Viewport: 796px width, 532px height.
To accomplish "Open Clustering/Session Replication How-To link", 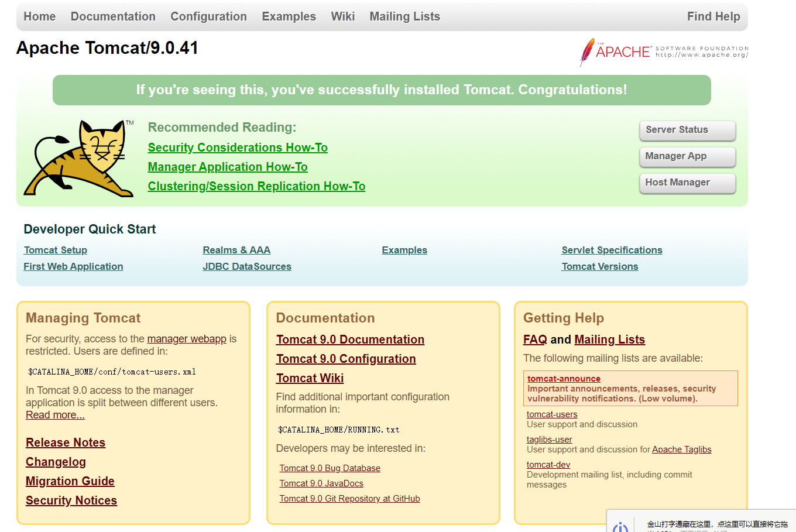I will pyautogui.click(x=256, y=186).
